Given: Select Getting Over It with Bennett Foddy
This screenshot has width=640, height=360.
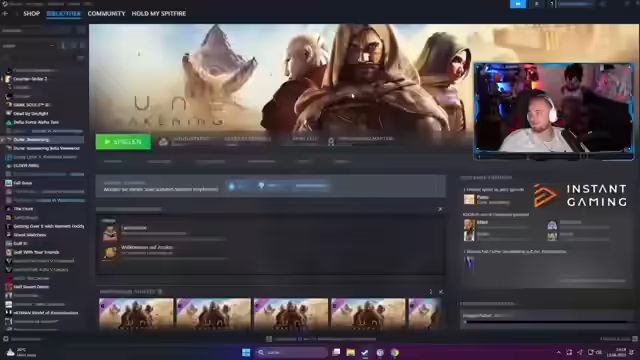Looking at the screenshot, I should [x=49, y=226].
